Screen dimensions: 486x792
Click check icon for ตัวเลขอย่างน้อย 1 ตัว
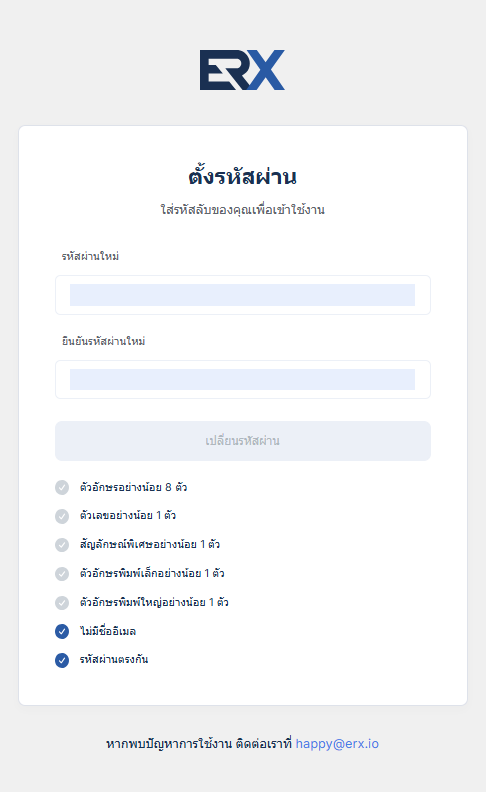click(62, 516)
